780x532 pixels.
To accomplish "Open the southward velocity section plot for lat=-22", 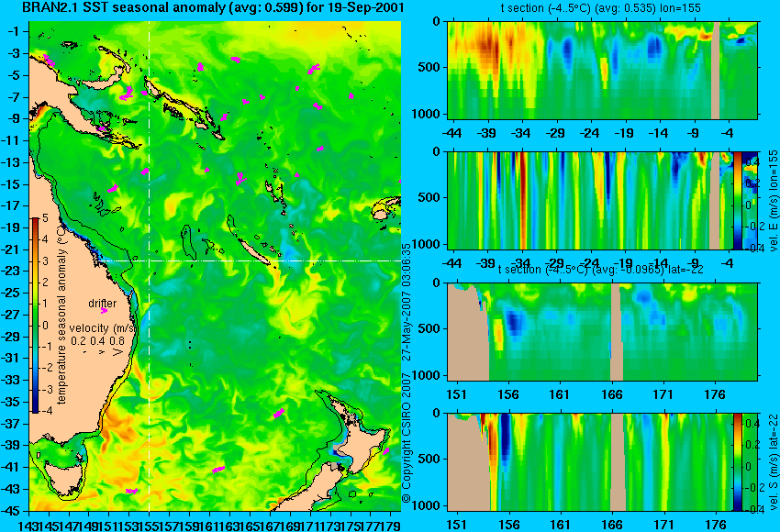I will pos(590,462).
